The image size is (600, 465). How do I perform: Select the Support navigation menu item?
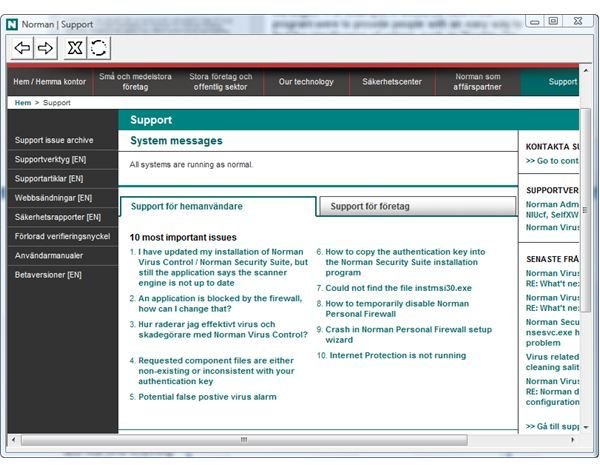coord(549,82)
